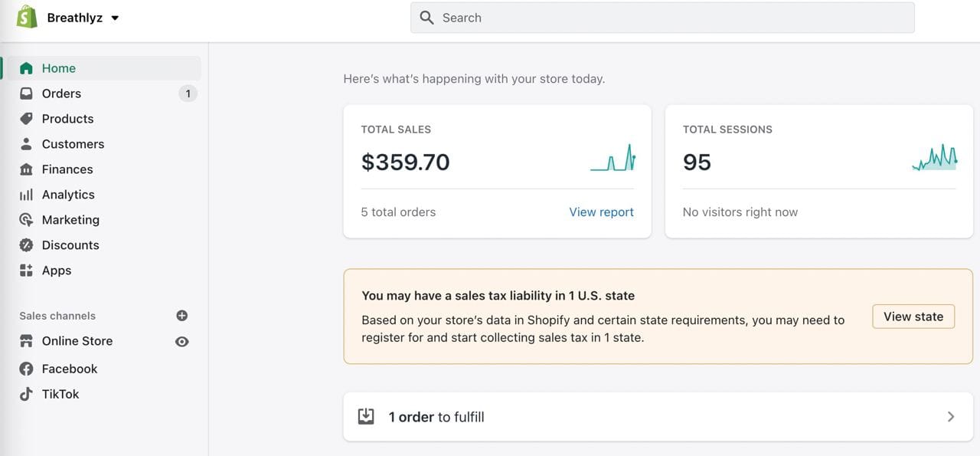Click the Finances bank icon

coord(26,169)
